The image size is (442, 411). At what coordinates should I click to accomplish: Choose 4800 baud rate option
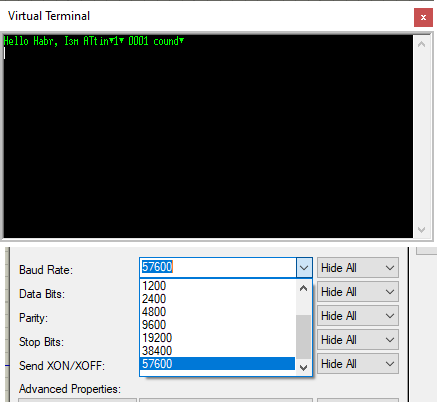[217, 312]
